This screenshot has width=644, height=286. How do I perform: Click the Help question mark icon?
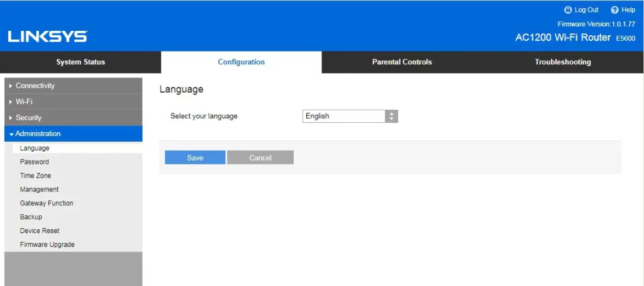point(615,10)
